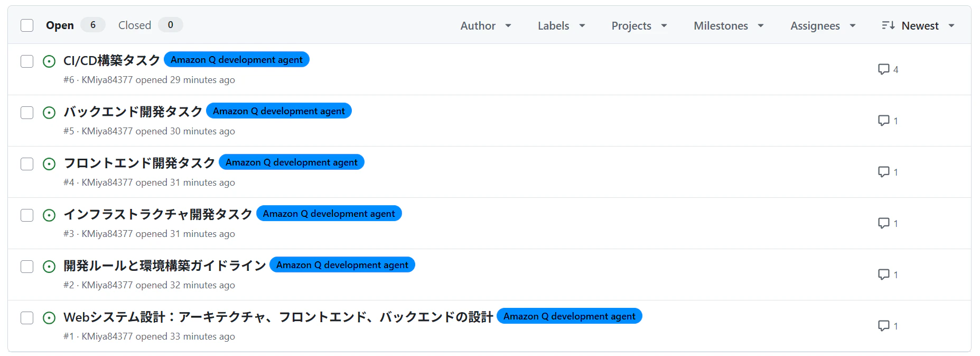
Task: Show the Open issues tab
Action: pyautogui.click(x=75, y=25)
